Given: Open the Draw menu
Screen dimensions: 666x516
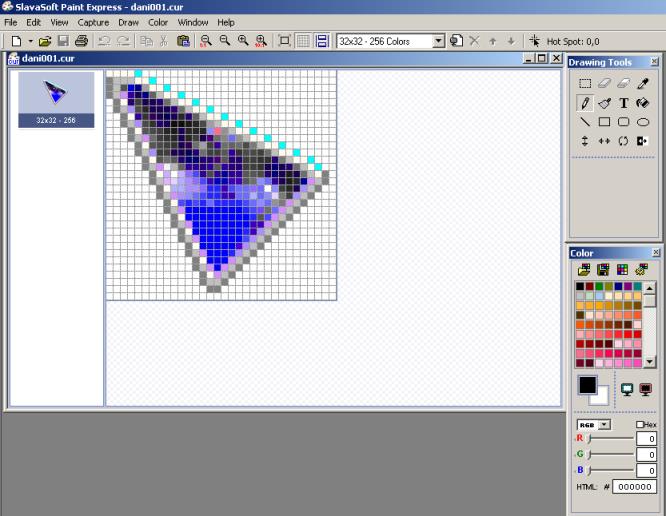Looking at the screenshot, I should [x=128, y=22].
